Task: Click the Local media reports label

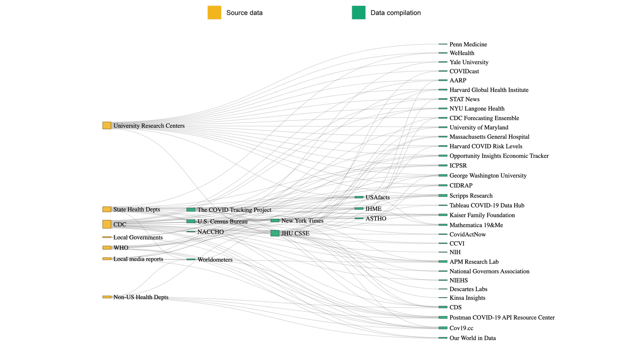Action: click(138, 259)
